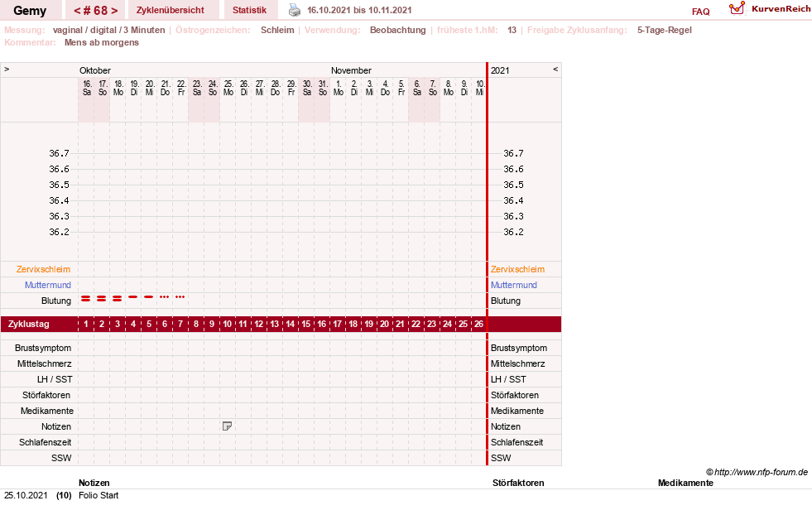Screen dimensions: 812x515
Task: Click left Brustsymptom row label
Action: tap(43, 348)
